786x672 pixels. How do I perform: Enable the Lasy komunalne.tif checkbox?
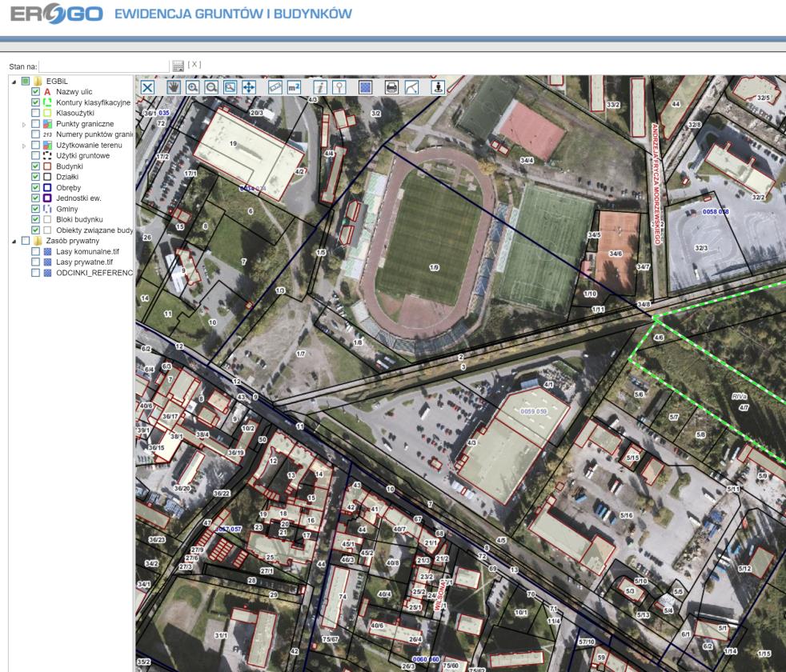(x=35, y=251)
